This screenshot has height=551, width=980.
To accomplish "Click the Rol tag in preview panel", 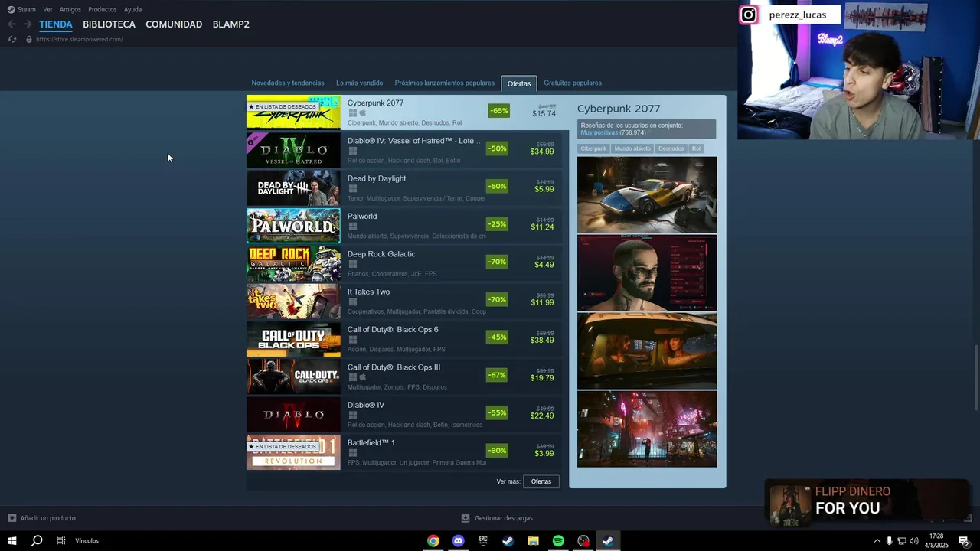I will [696, 148].
